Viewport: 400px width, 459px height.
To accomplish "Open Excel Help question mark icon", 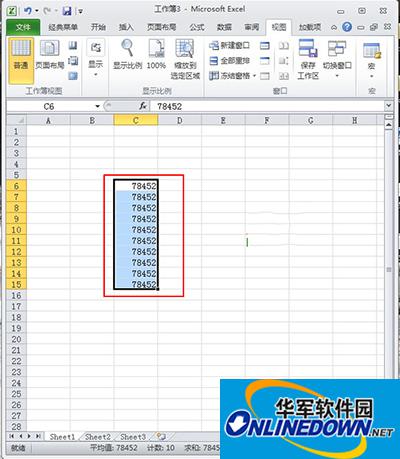I will [x=347, y=27].
